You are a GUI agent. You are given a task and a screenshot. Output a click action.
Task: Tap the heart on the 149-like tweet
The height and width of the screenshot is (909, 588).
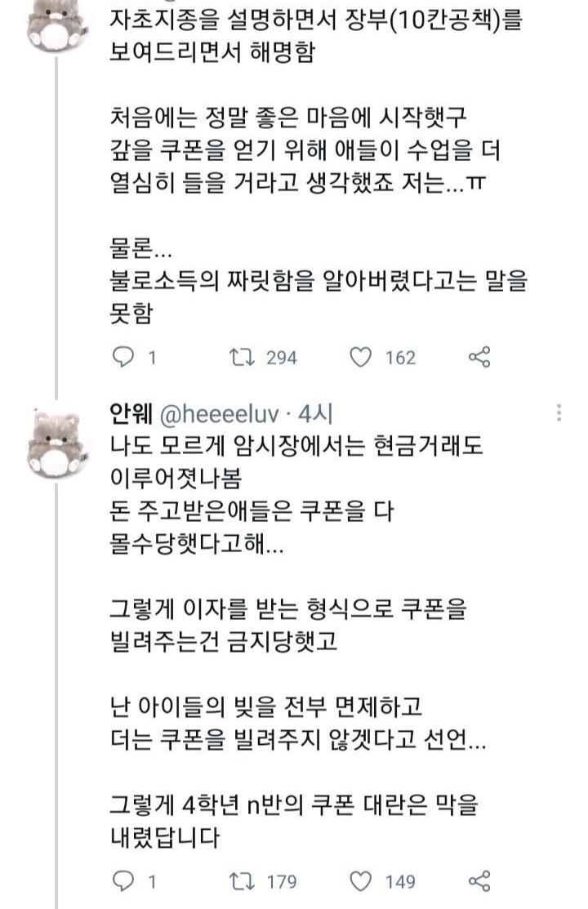[361, 880]
